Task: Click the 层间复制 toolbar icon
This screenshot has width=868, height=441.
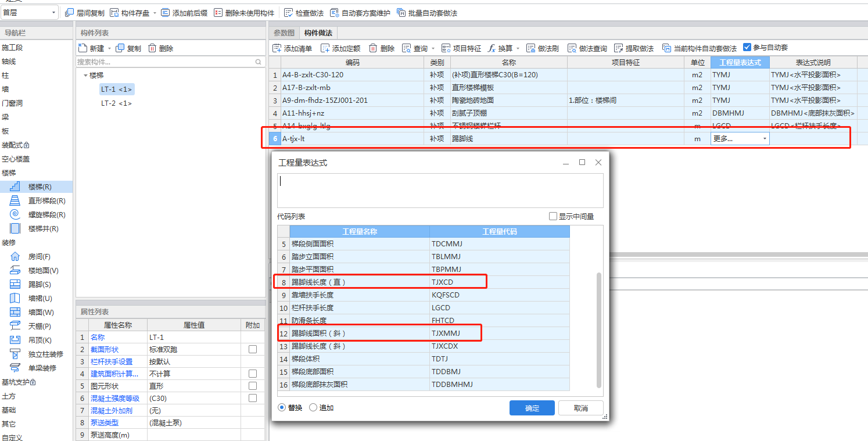Action: click(70, 13)
